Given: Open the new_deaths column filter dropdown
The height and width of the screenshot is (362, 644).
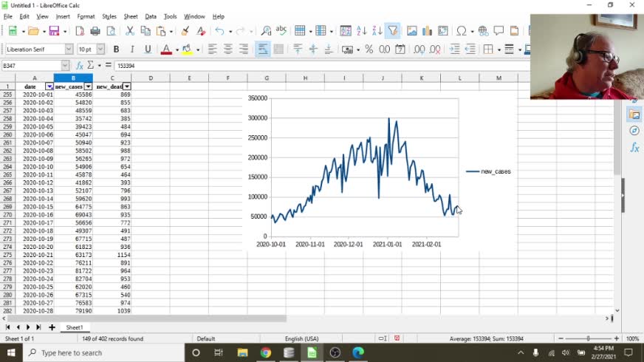Looking at the screenshot, I should [x=127, y=86].
